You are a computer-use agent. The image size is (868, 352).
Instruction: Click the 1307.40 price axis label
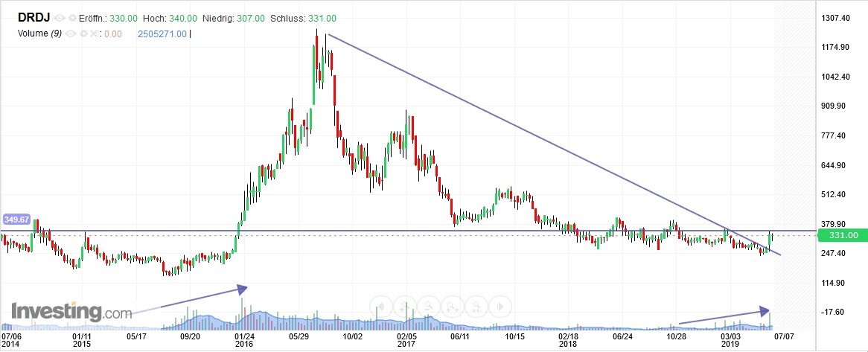click(x=835, y=19)
